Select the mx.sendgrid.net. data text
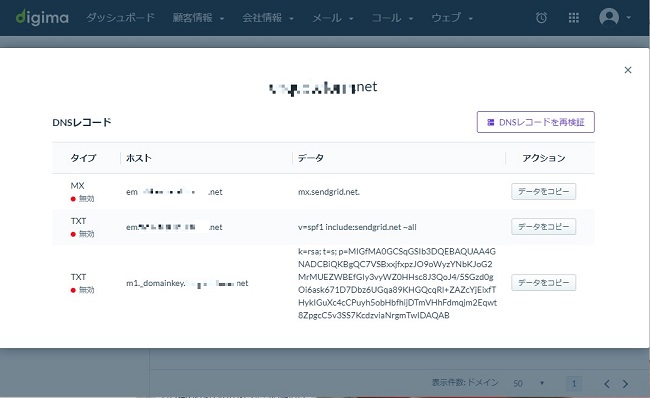 pyautogui.click(x=329, y=192)
